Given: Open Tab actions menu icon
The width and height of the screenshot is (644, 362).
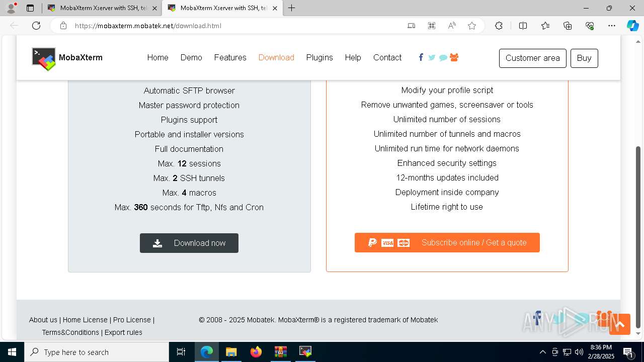Looking at the screenshot, I should coord(30,8).
